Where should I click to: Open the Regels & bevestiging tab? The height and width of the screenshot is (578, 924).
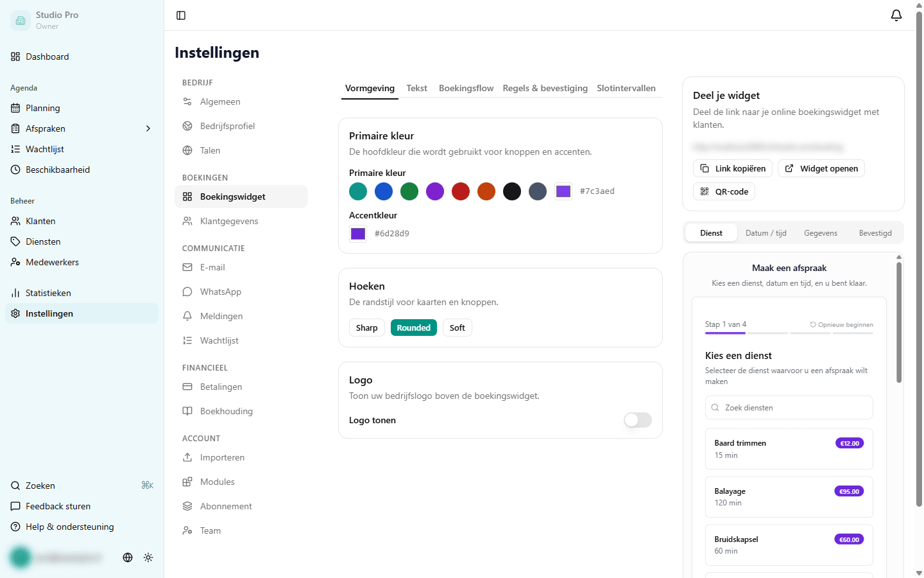[545, 89]
